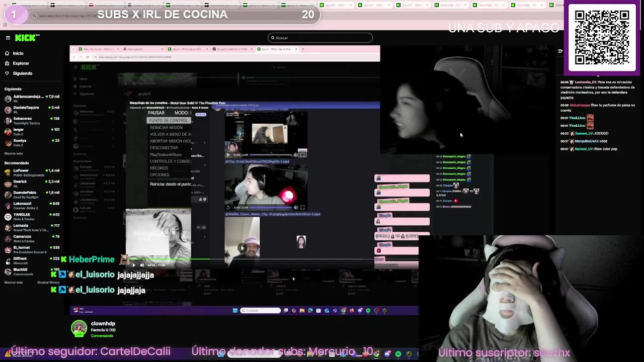This screenshot has height=362, width=644.
Task: Click the QR code image
Action: (x=602, y=38)
